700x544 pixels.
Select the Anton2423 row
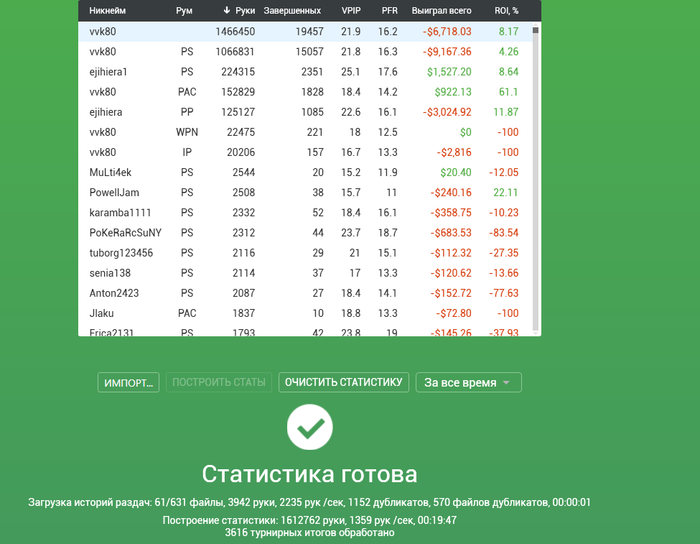coord(305,293)
